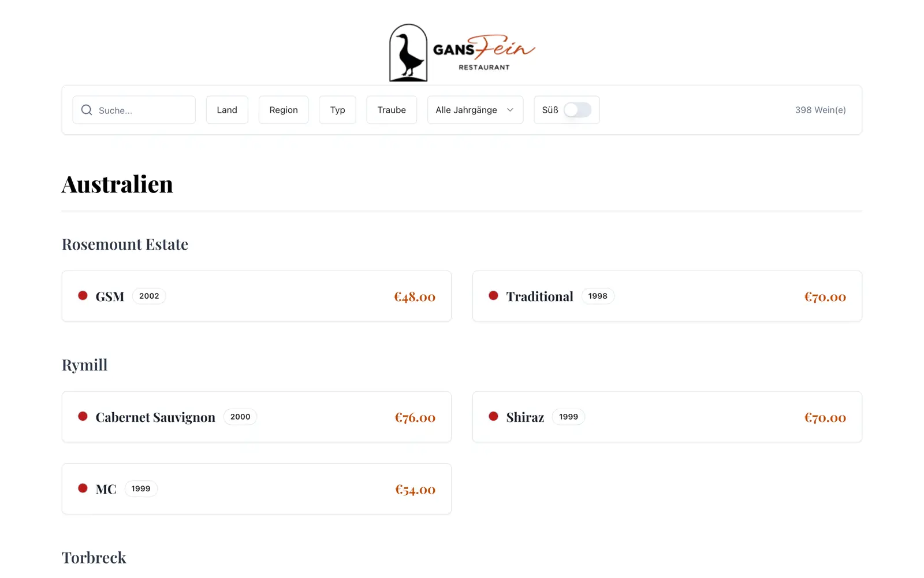924x578 pixels.
Task: Toggle the Süß sweet wine switch
Action: tap(577, 110)
